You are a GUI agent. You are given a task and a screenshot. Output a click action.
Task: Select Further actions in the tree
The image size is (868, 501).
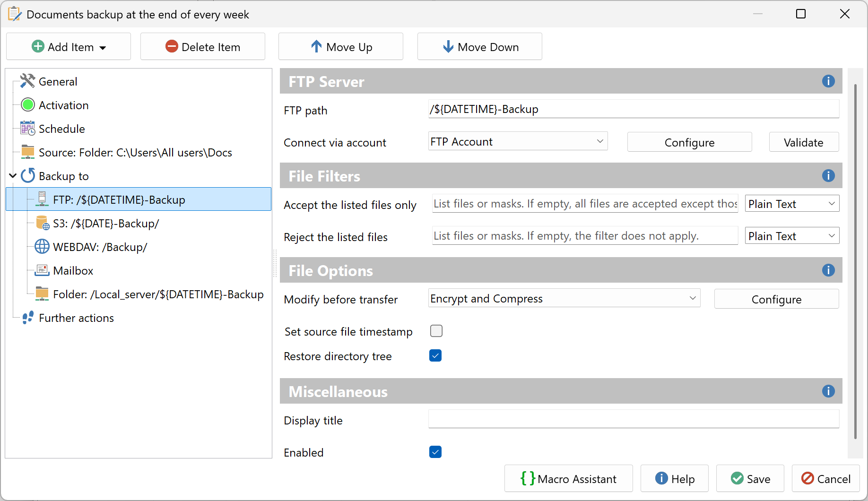[x=76, y=318]
